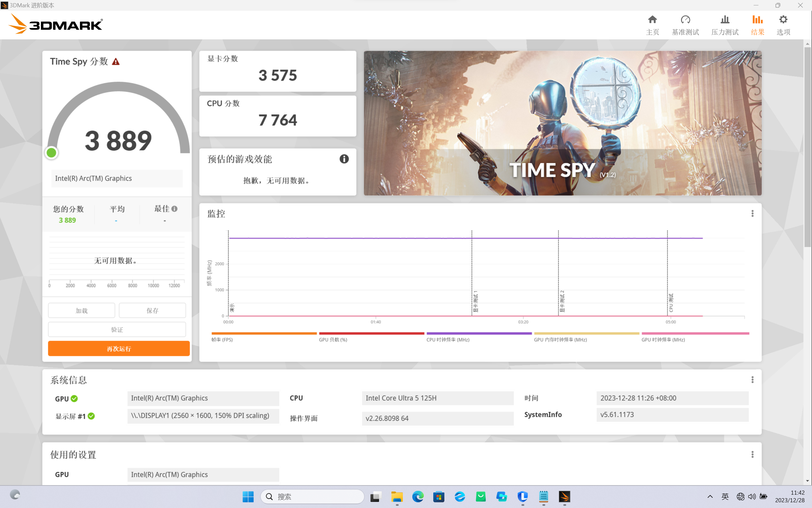Open the 压力测试 stress test tab
The width and height of the screenshot is (812, 508).
click(725, 25)
